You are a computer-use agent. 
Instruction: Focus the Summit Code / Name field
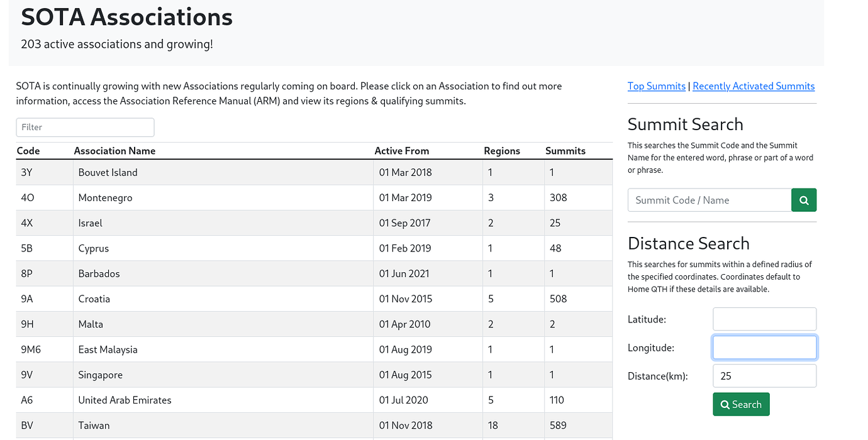click(x=709, y=200)
